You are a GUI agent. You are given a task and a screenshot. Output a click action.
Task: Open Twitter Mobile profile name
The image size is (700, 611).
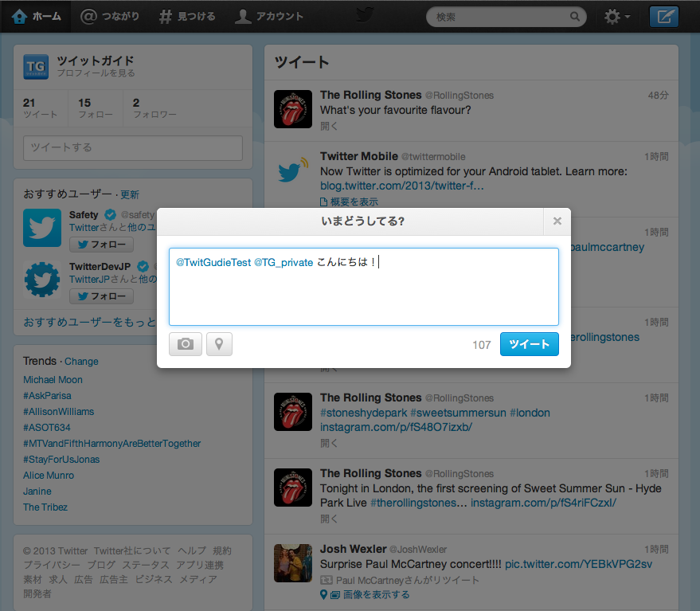click(x=359, y=156)
